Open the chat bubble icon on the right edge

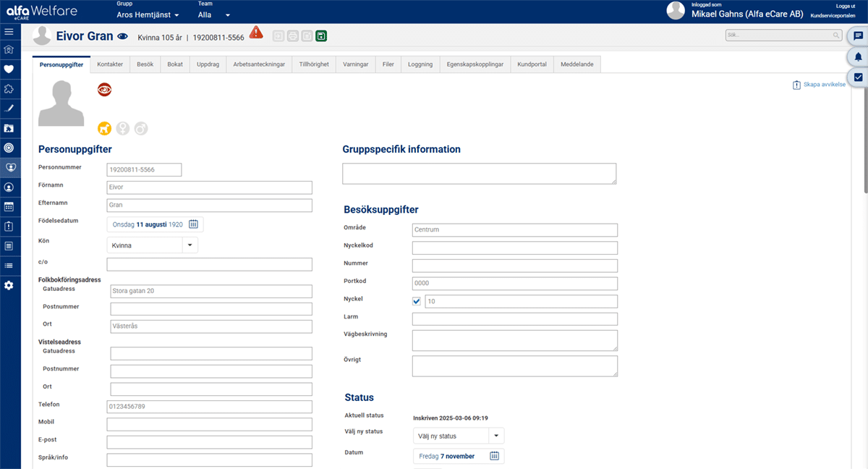(858, 35)
